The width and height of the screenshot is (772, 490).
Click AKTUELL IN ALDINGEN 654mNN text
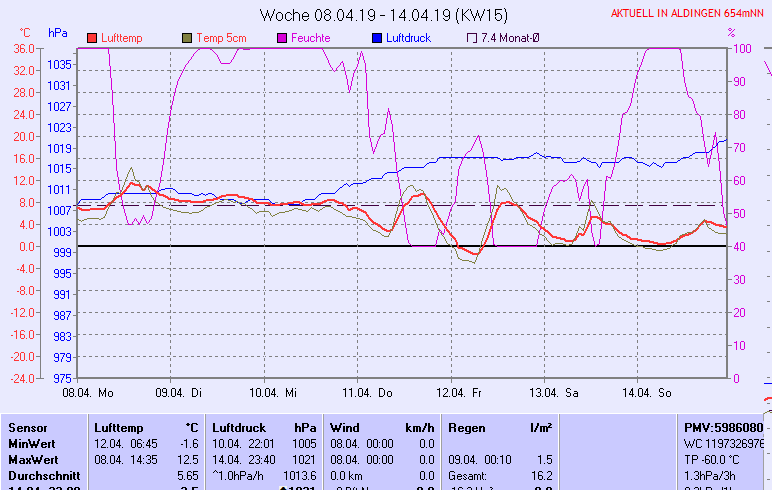click(x=690, y=14)
